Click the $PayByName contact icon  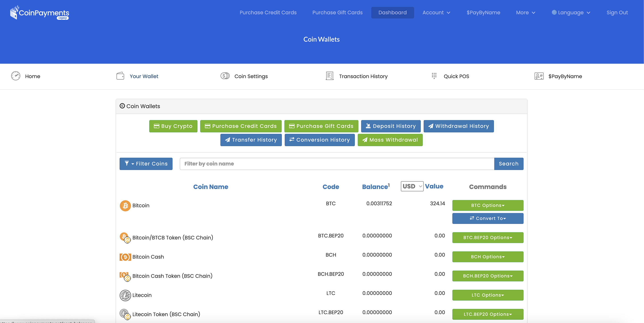[539, 76]
